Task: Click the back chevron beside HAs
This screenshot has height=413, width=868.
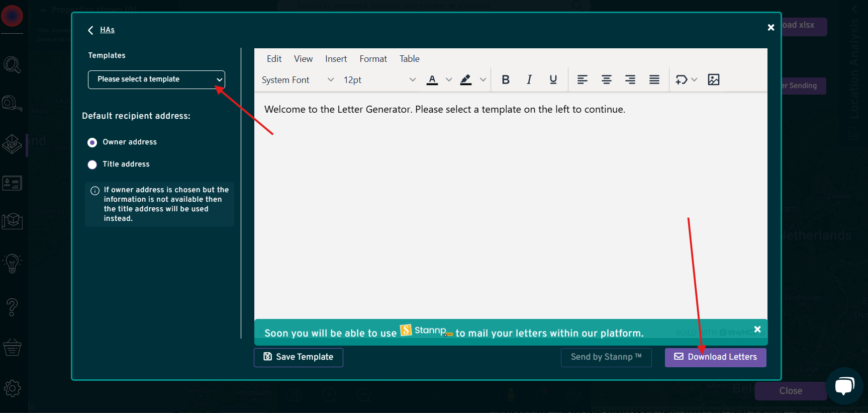Action: 90,30
